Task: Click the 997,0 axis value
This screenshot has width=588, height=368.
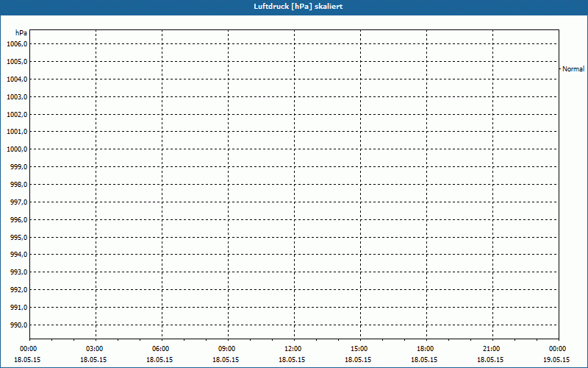Action: [x=19, y=202]
